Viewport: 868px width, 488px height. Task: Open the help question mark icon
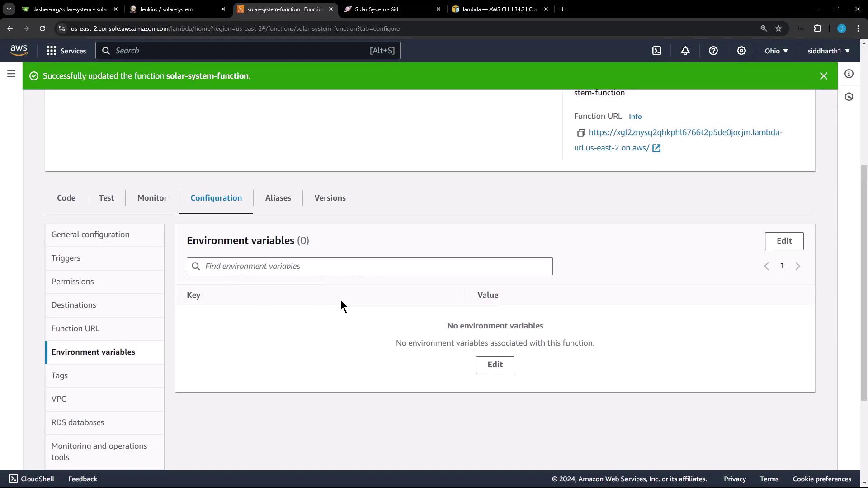click(713, 51)
